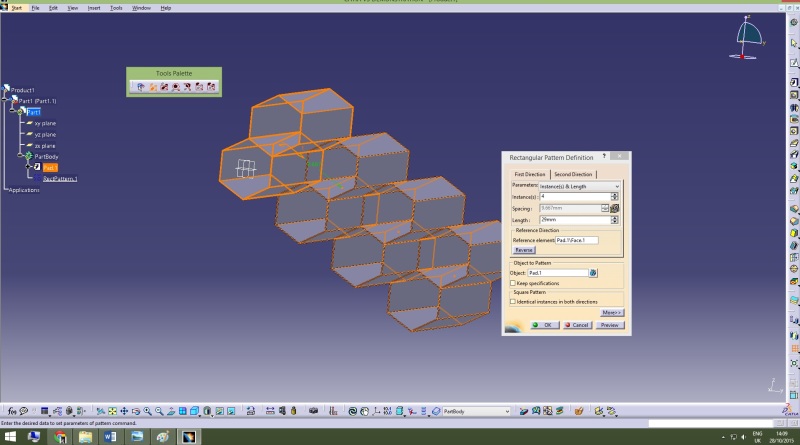
Task: Switch to the First Direction tab
Action: 530,174
